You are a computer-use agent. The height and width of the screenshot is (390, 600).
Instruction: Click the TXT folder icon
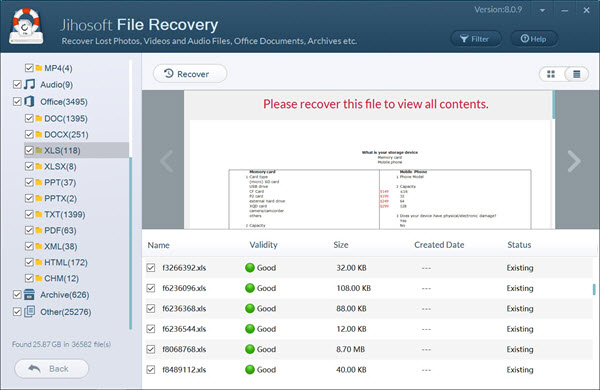tap(39, 214)
